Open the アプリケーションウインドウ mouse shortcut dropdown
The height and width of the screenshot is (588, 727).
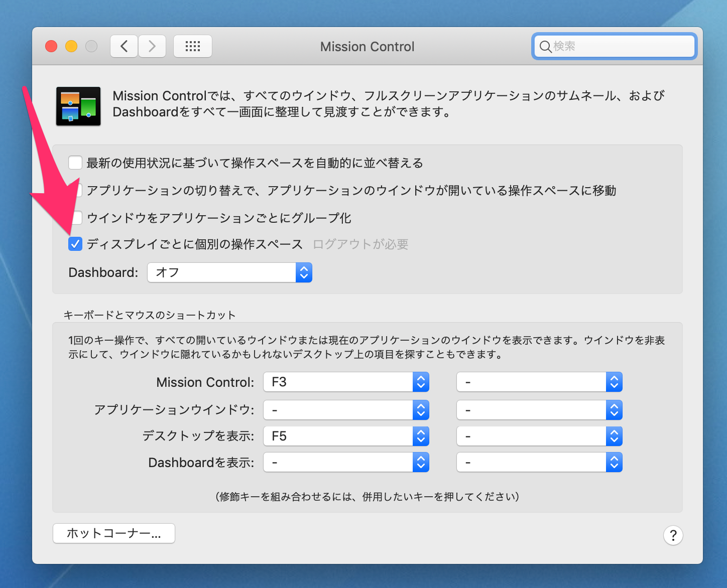tap(539, 410)
